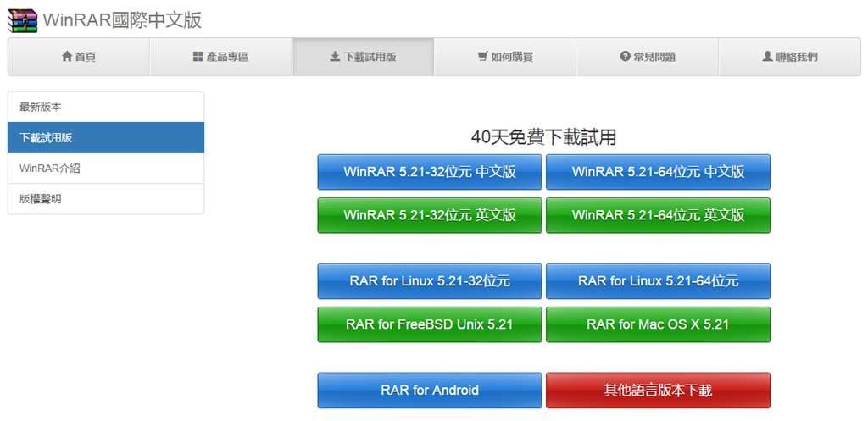
Task: Open the 產品專區 navigation tab
Action: [x=221, y=57]
